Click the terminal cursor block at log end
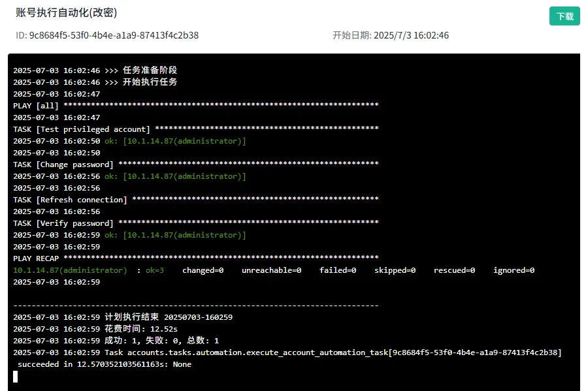Screen dimensions: 588x391 16,377
